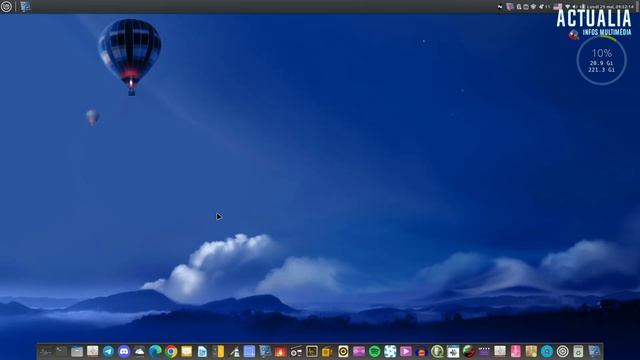Launch the red flame app in dock
640x360 pixels.
[x=280, y=351]
